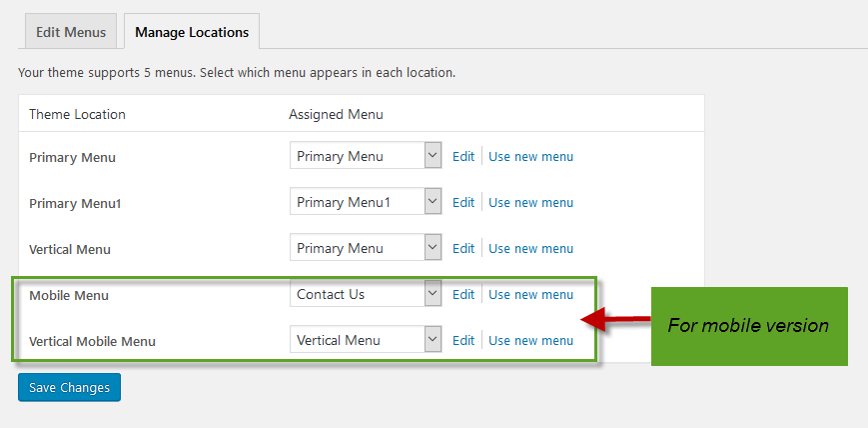Click Edit link for Mobile Menu row
The height and width of the screenshot is (428, 868).
463,294
